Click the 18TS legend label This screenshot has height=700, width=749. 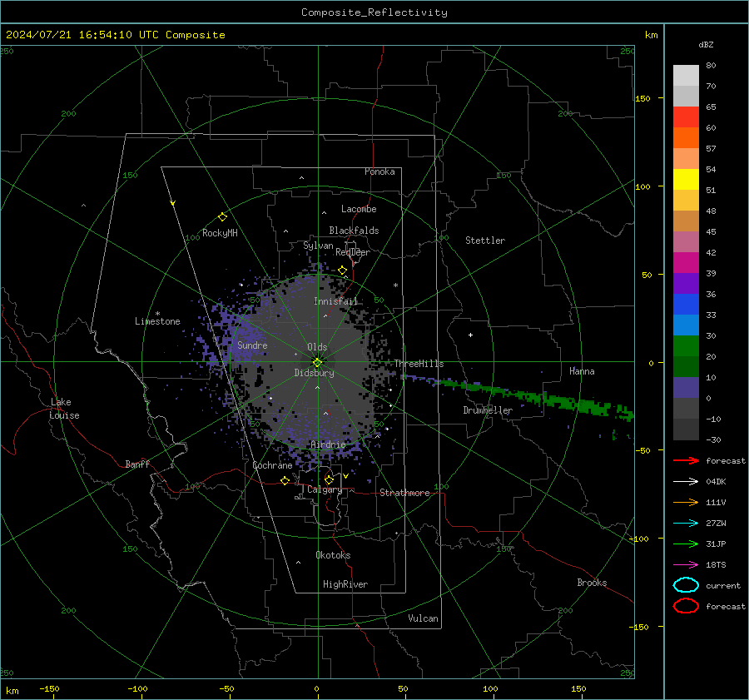tap(716, 565)
